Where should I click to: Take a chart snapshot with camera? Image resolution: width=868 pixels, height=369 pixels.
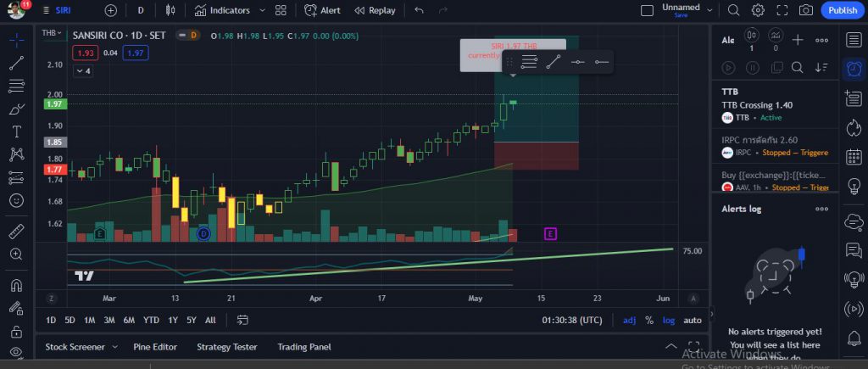806,10
